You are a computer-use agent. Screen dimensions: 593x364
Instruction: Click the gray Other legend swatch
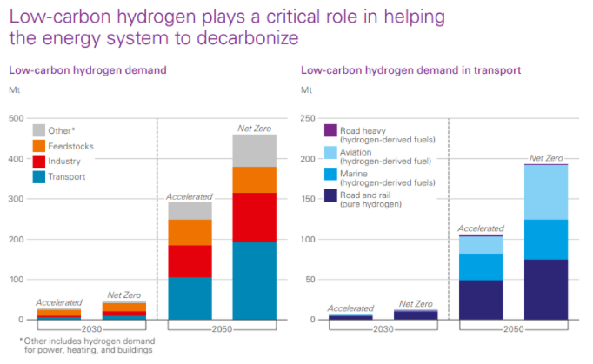(39, 130)
